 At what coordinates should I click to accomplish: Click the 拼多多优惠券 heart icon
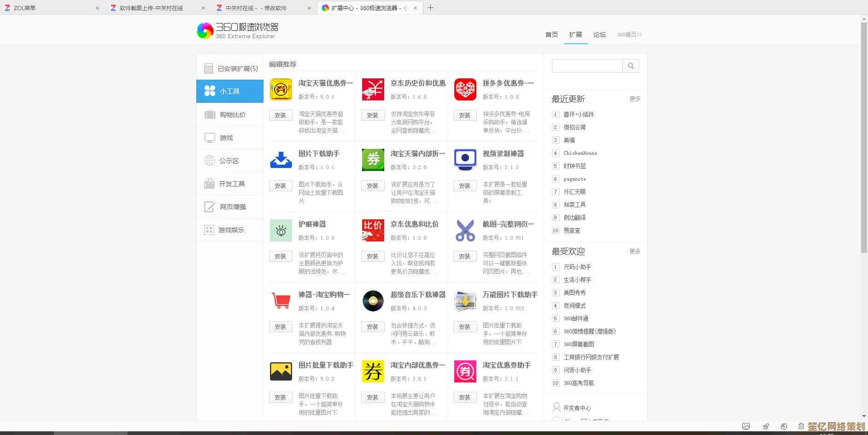click(465, 89)
